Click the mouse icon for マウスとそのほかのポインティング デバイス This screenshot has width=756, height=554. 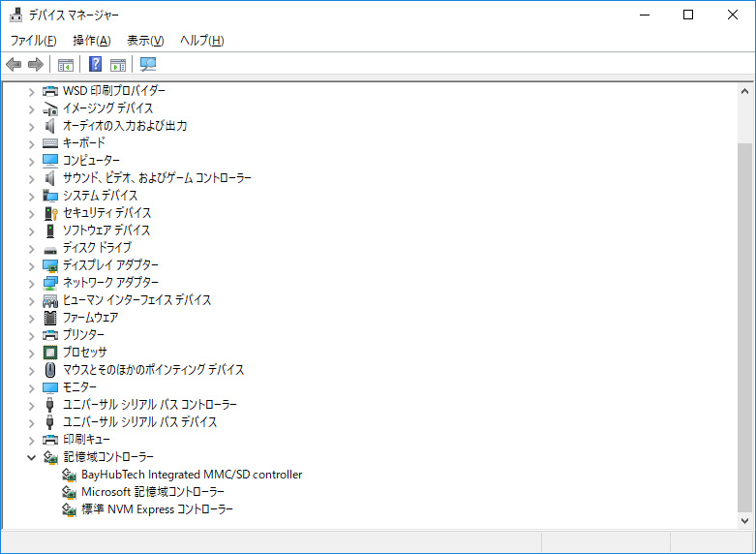point(50,370)
